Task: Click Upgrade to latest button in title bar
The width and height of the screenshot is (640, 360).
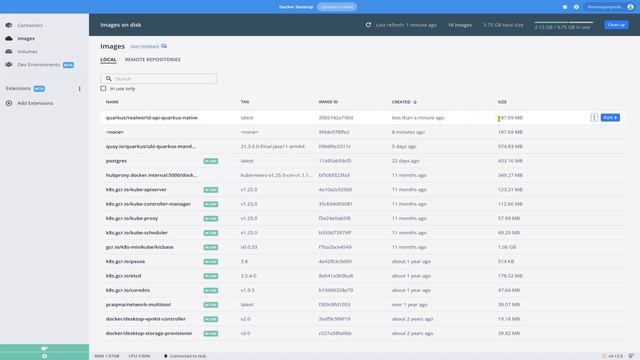Action: tap(337, 7)
